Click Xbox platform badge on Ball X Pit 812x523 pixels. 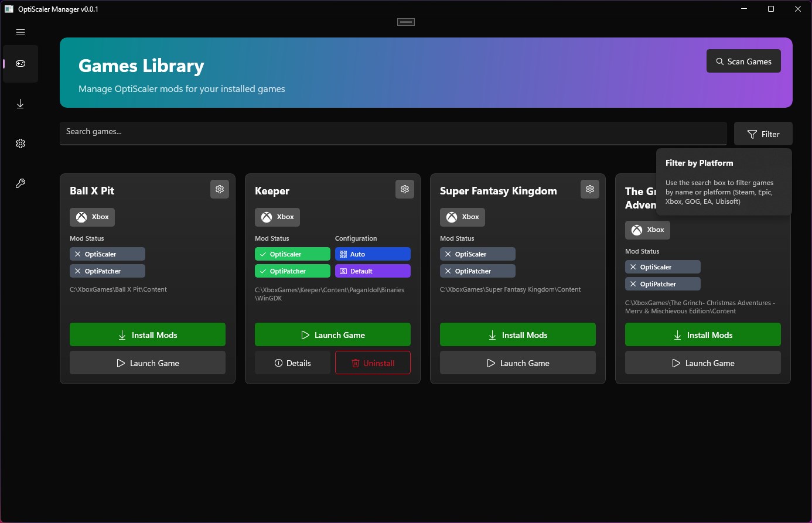click(93, 217)
